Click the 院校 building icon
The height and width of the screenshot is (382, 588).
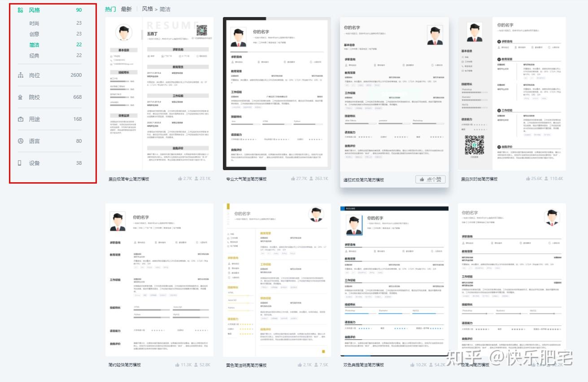point(20,97)
